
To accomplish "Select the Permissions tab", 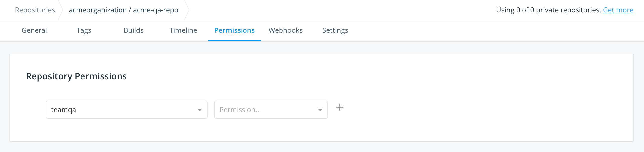I will pos(234,30).
